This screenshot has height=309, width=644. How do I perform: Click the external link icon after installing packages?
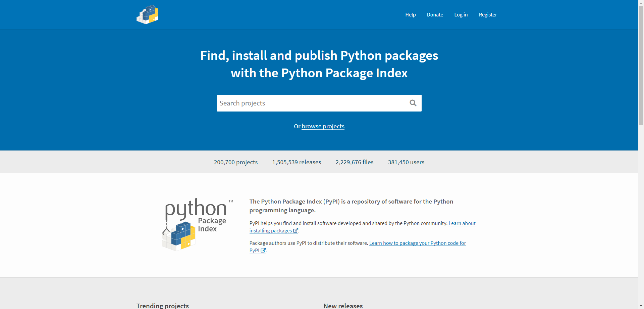(x=296, y=231)
